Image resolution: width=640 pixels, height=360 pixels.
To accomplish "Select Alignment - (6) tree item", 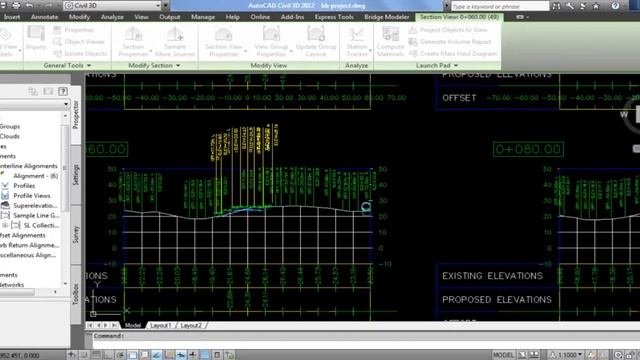I will click(x=36, y=176).
